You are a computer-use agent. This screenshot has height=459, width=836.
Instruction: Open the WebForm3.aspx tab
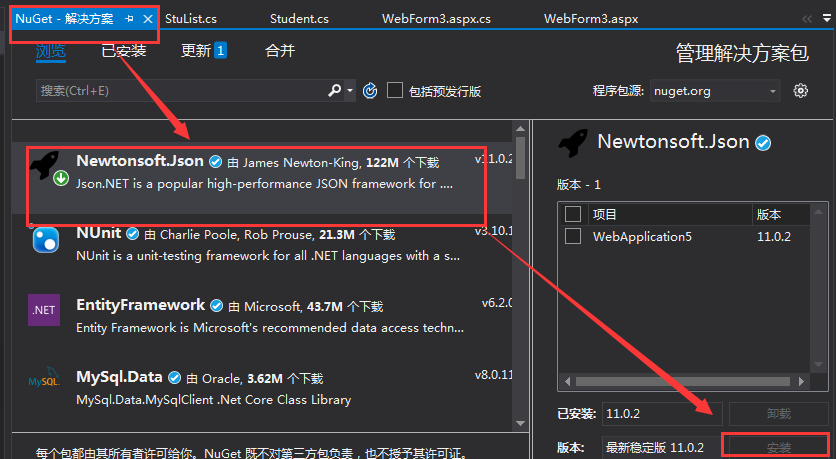point(591,19)
